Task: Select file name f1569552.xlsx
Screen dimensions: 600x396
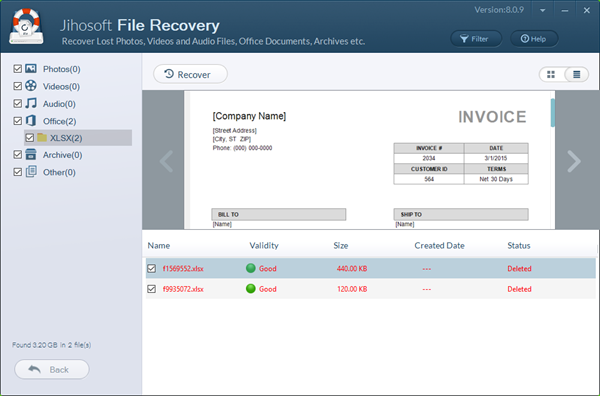Action: click(x=183, y=269)
